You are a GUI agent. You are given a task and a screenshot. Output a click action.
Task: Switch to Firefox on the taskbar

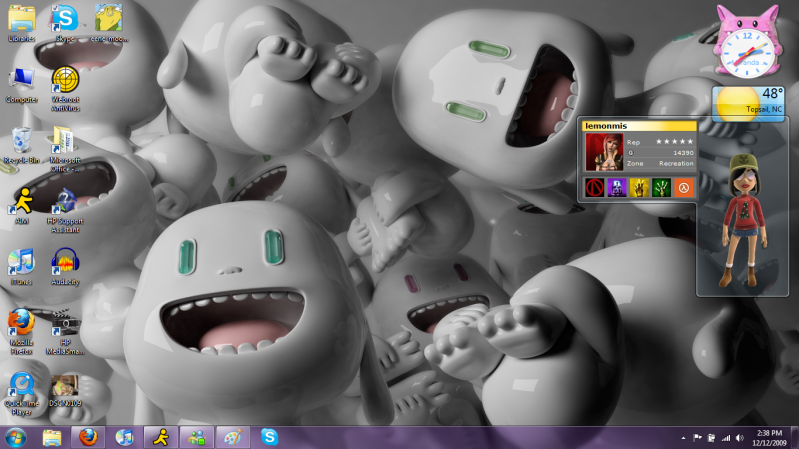(88, 438)
